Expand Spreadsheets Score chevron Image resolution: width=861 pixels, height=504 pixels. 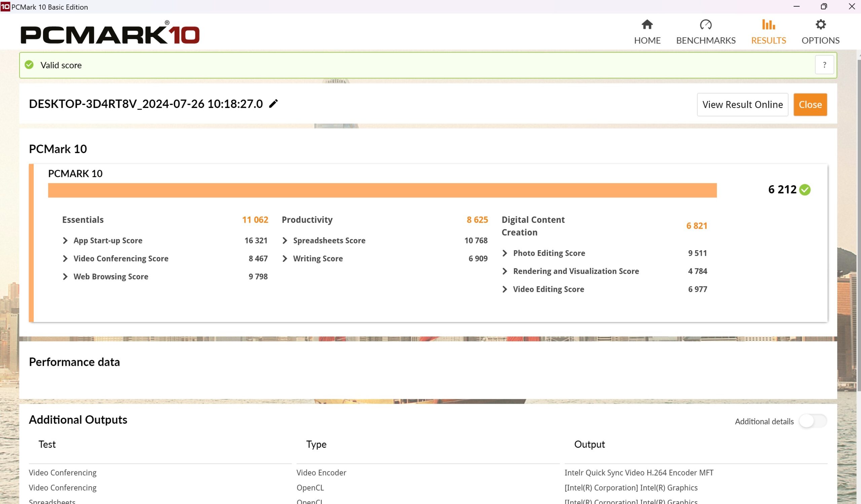[285, 241]
